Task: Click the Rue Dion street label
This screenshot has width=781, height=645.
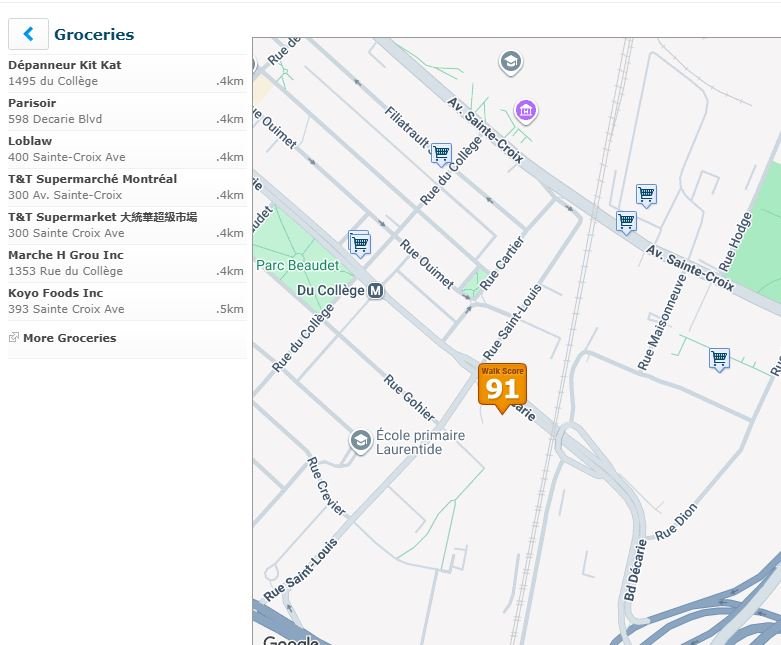Action: pos(675,522)
